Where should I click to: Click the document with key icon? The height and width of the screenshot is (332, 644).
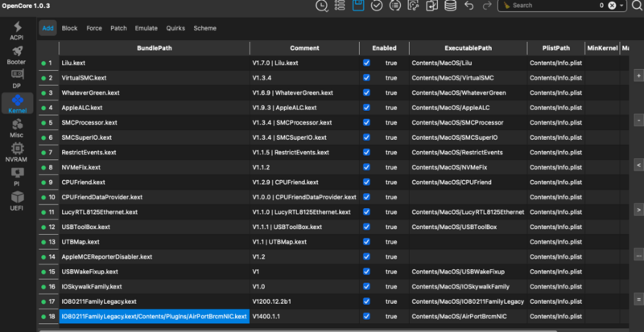(x=413, y=6)
